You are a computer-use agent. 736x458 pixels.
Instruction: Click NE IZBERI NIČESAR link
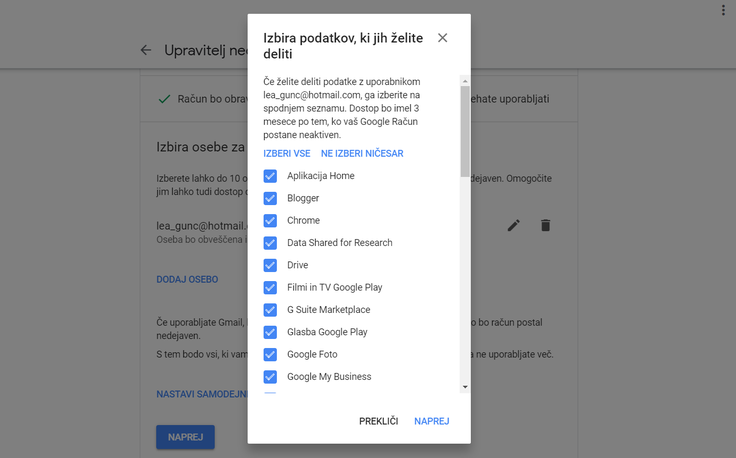click(362, 153)
